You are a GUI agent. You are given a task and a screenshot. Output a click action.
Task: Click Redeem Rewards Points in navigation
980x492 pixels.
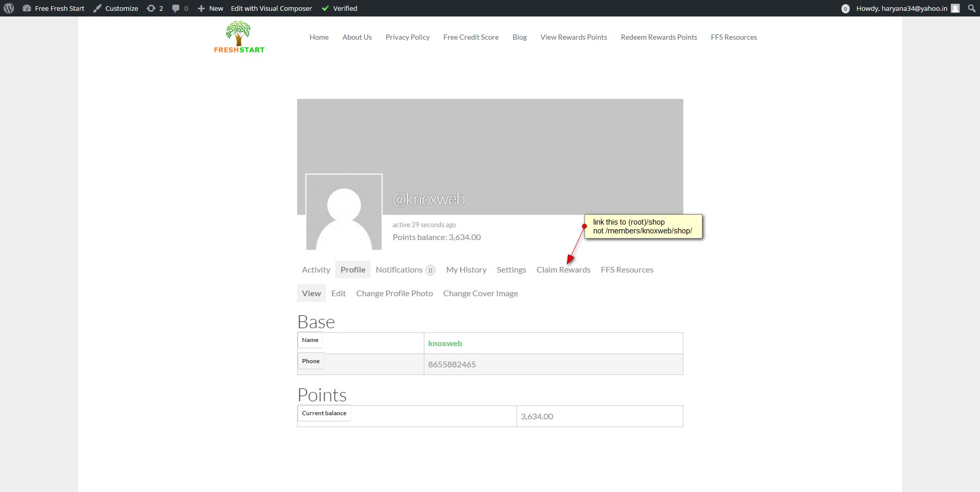pyautogui.click(x=659, y=37)
